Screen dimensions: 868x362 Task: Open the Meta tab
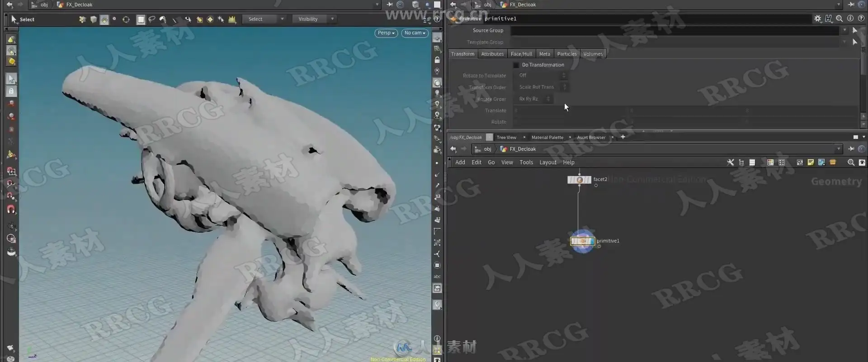545,54
